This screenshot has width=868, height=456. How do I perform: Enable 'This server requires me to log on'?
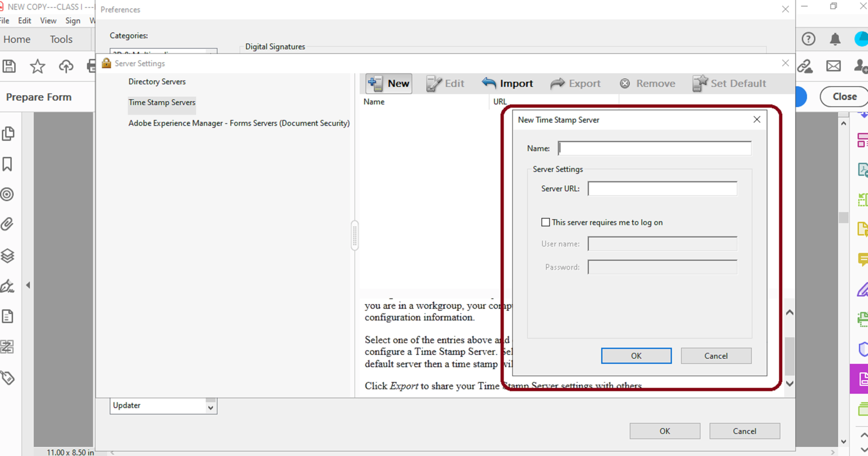click(x=546, y=222)
